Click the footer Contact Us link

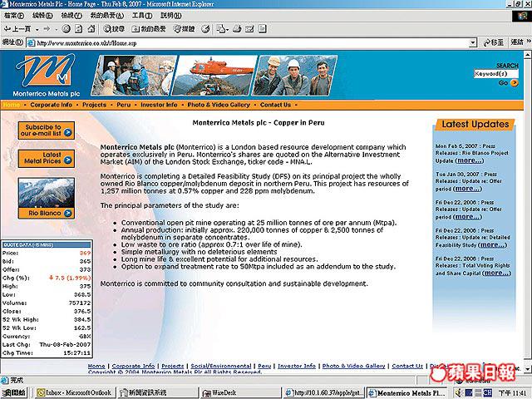(x=407, y=366)
